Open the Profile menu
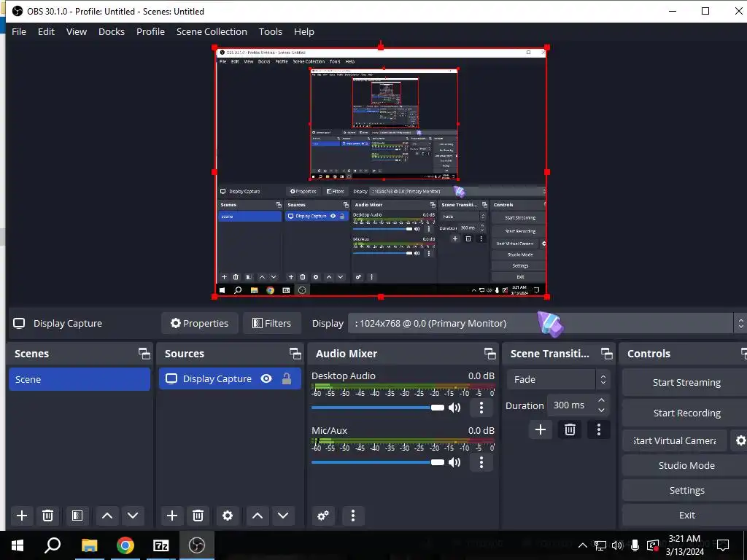Viewport: 747px width, 560px height. (150, 32)
